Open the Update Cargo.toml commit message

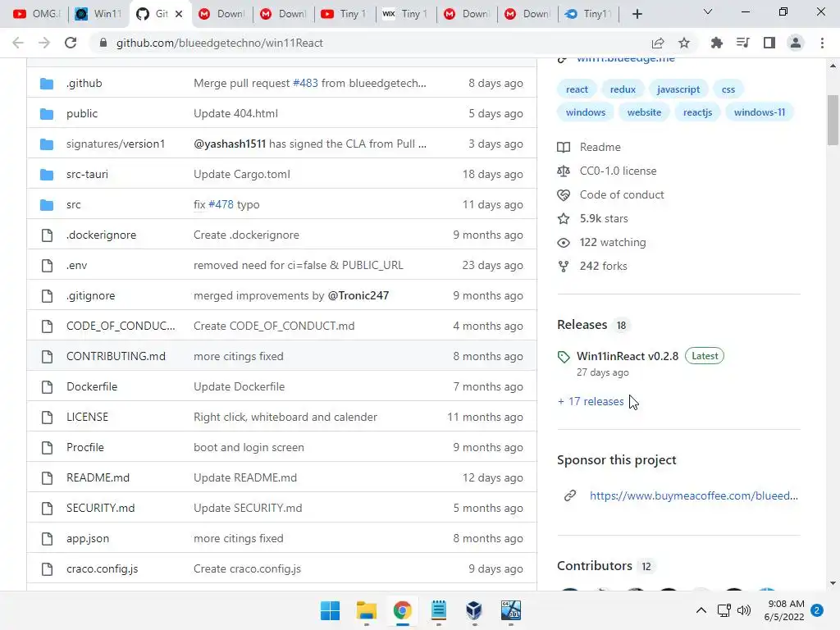242,174
